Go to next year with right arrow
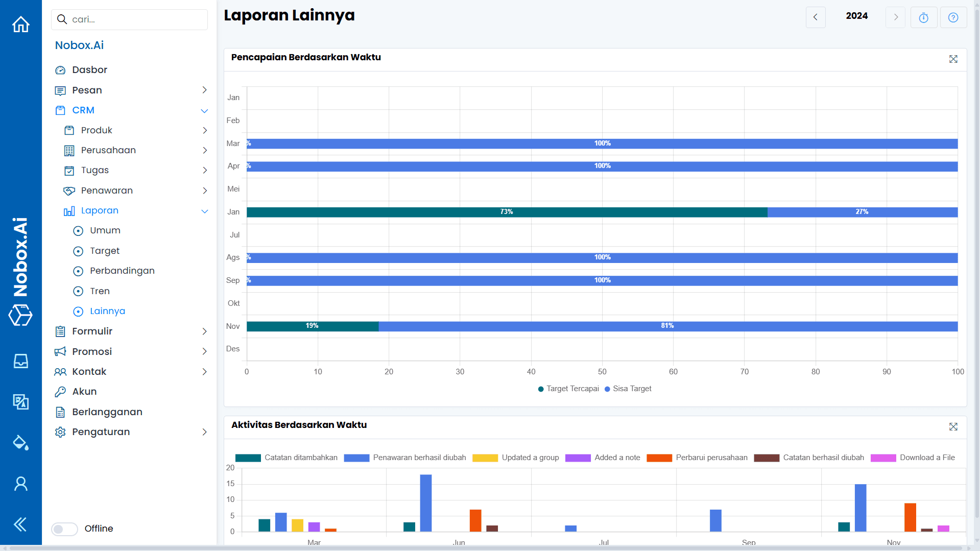Screen dimensions: 980x551 [895, 17]
